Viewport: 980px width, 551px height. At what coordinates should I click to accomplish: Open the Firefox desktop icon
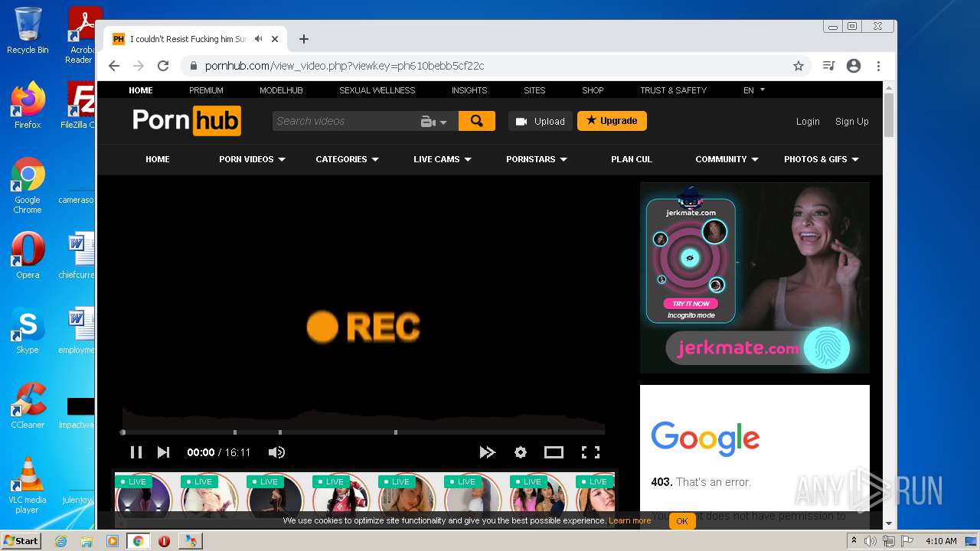[x=28, y=105]
